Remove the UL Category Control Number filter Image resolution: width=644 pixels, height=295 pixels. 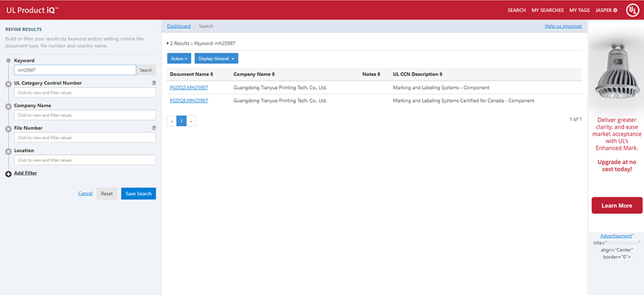[x=8, y=84]
